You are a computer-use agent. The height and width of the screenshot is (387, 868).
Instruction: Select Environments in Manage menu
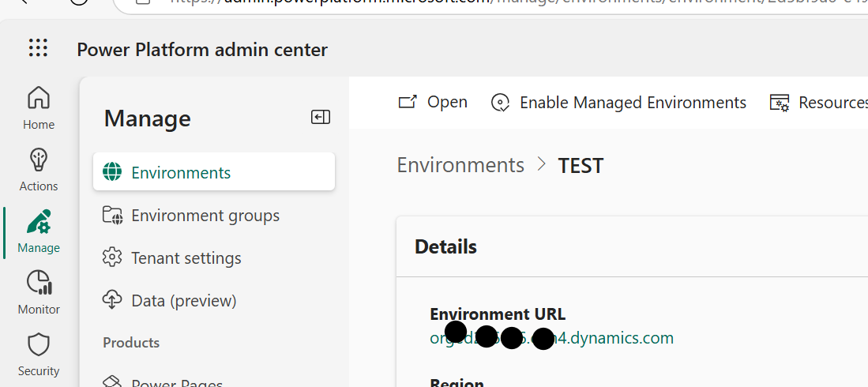coord(214,172)
